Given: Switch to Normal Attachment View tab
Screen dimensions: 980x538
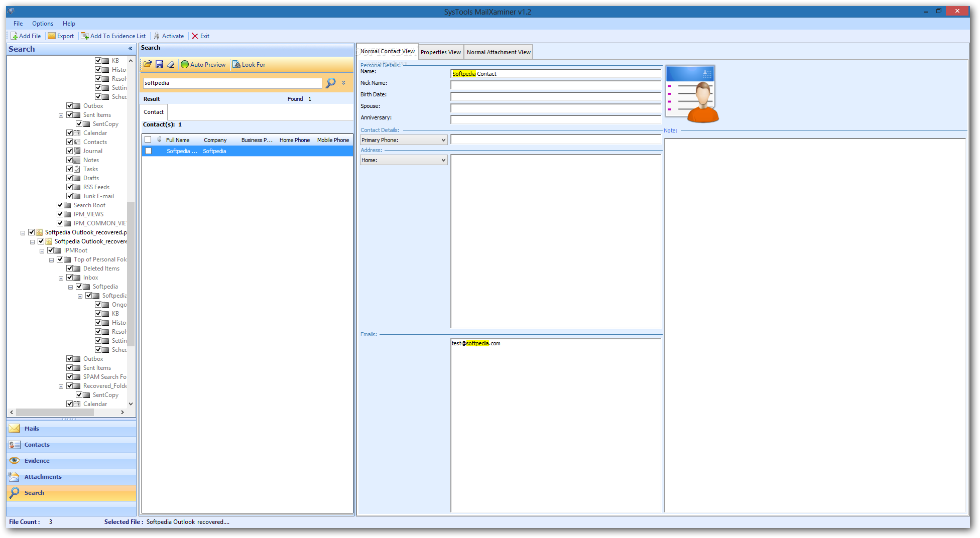Looking at the screenshot, I should point(499,52).
